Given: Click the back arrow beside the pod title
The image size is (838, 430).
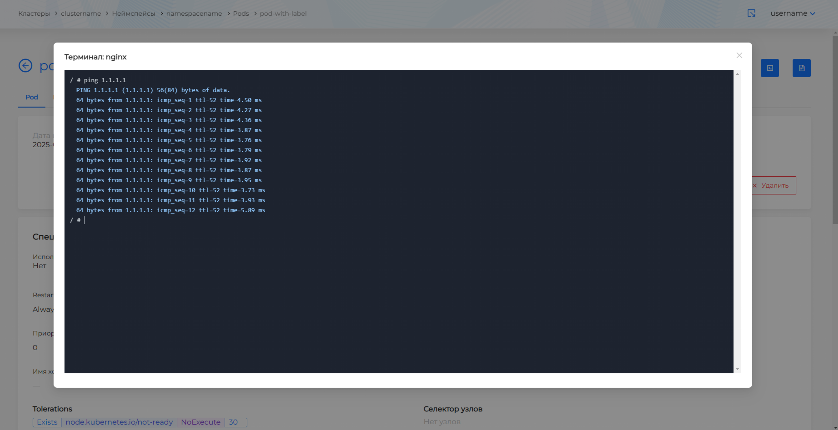Looking at the screenshot, I should [x=25, y=66].
